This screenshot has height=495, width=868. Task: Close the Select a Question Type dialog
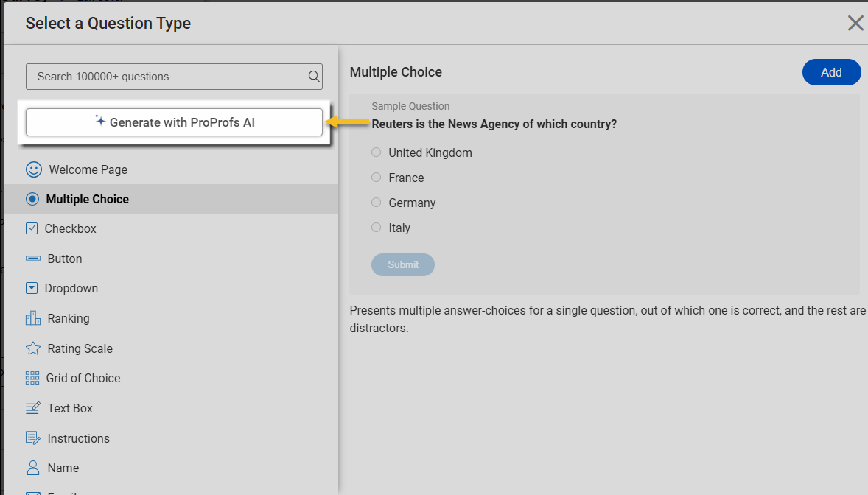[855, 23]
